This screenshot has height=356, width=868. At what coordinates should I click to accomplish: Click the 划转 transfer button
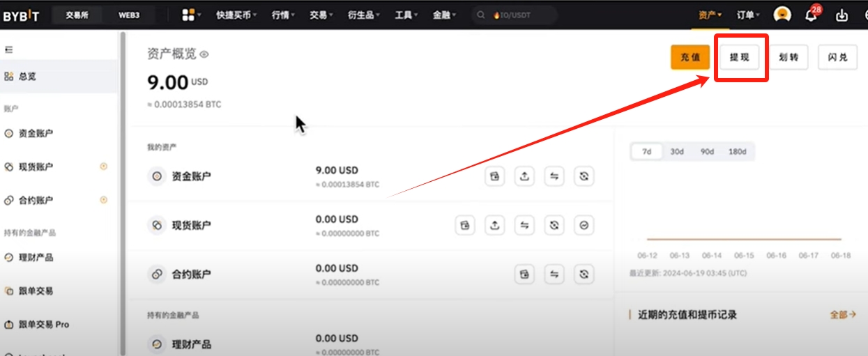click(789, 57)
